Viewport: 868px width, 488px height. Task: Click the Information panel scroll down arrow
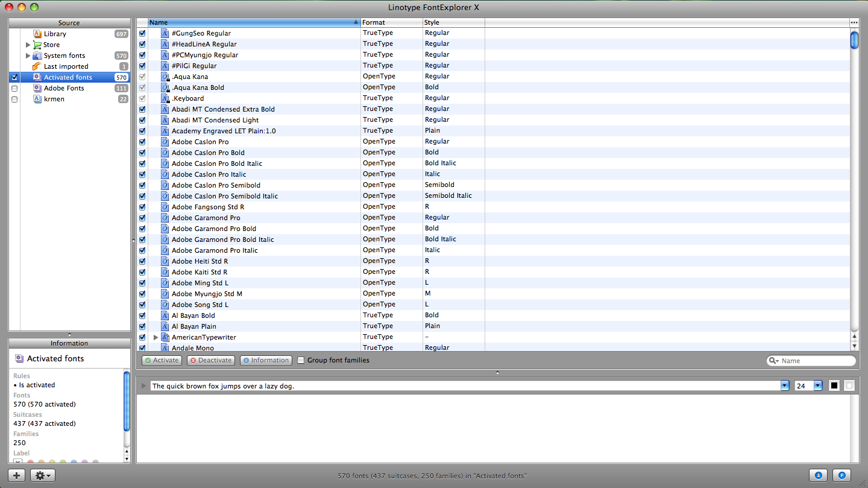pyautogui.click(x=127, y=459)
